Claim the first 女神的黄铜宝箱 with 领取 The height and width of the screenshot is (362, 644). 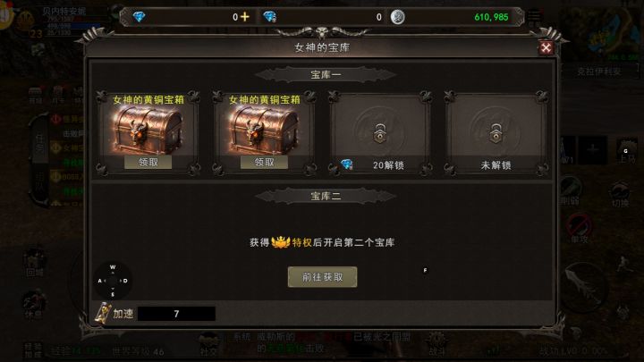click(148, 162)
